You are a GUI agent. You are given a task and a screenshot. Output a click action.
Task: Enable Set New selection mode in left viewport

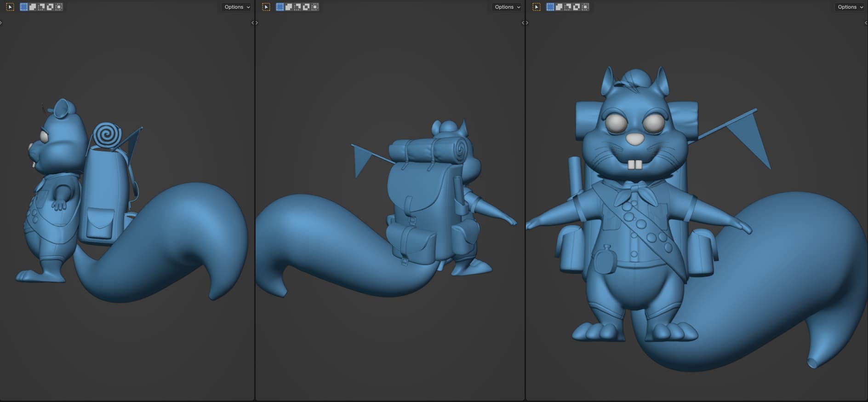click(24, 7)
